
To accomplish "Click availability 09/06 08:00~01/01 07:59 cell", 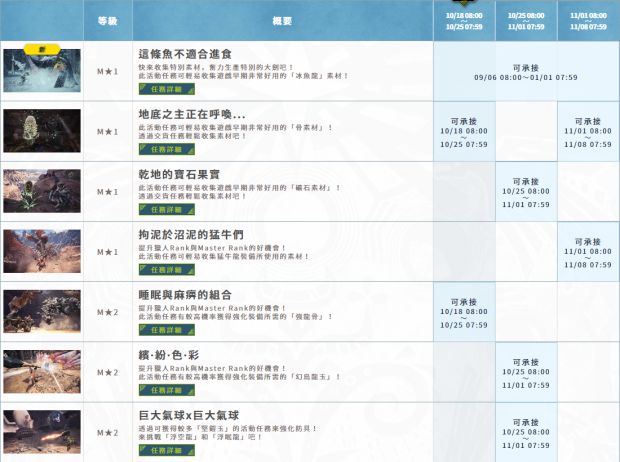I will [x=526, y=72].
